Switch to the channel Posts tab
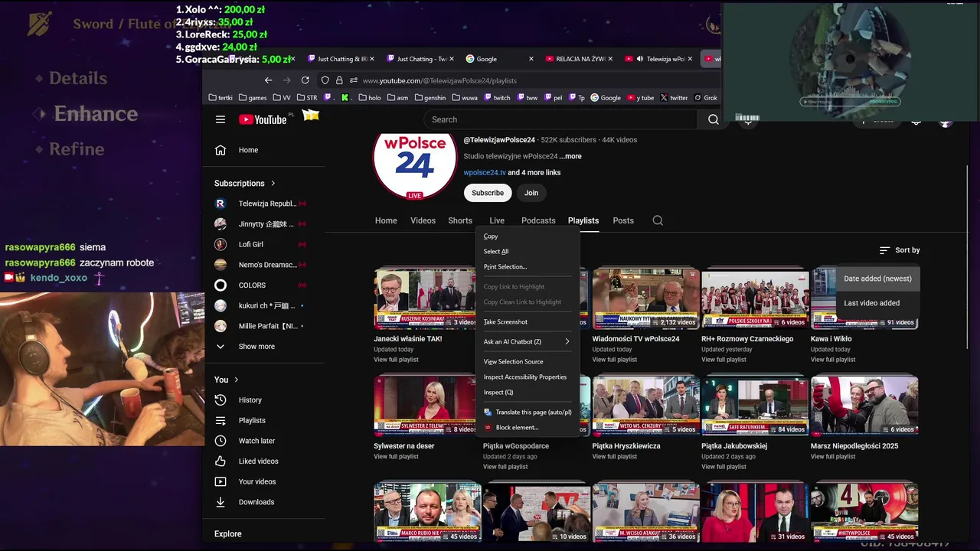The height and width of the screenshot is (551, 980). pos(623,220)
